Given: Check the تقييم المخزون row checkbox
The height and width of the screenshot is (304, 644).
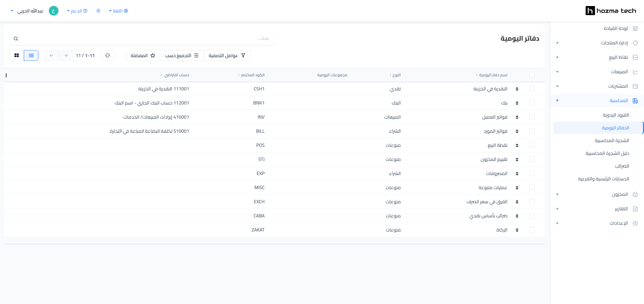Looking at the screenshot, I should [x=532, y=159].
